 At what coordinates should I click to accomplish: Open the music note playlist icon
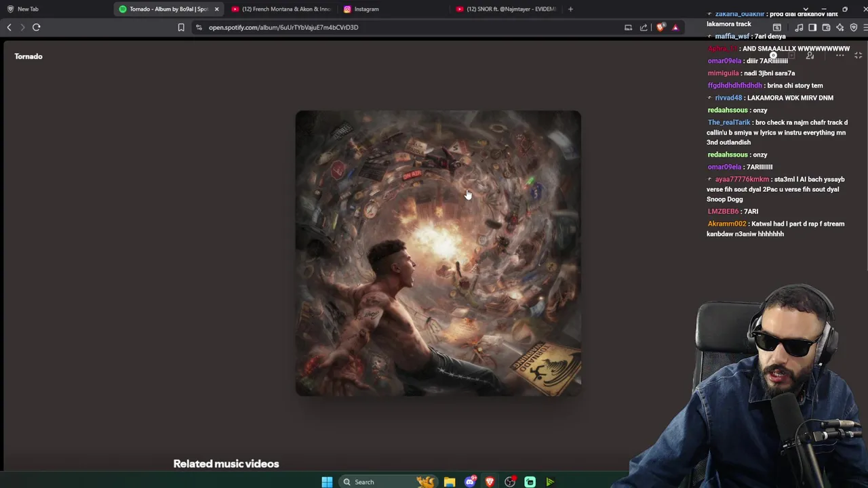(799, 27)
